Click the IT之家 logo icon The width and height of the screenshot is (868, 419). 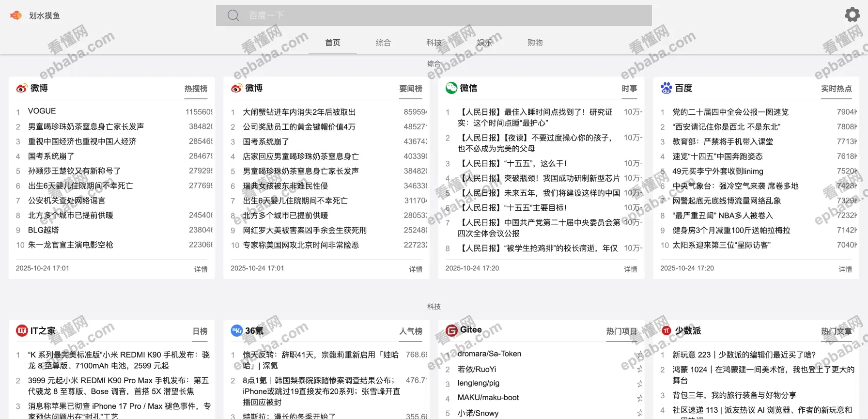coord(22,330)
